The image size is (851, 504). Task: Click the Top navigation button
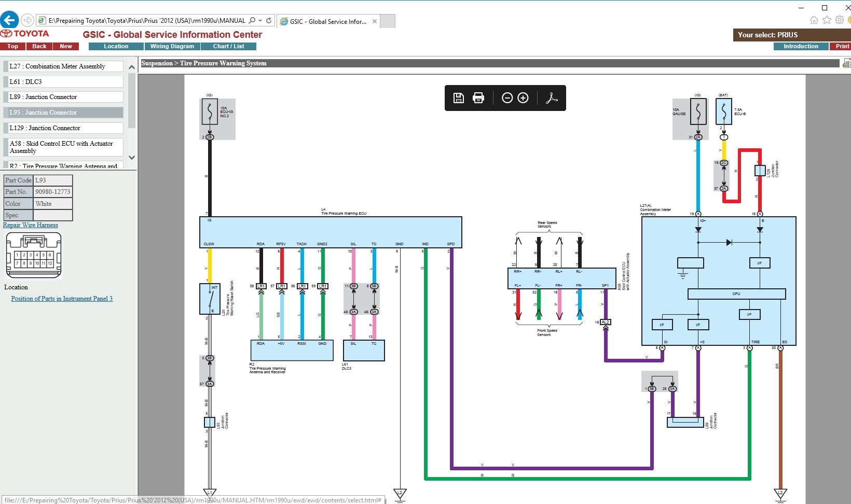tap(12, 46)
